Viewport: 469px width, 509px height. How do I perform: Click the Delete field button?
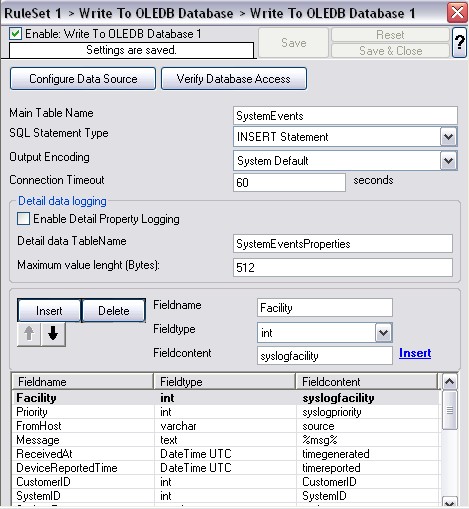point(114,311)
